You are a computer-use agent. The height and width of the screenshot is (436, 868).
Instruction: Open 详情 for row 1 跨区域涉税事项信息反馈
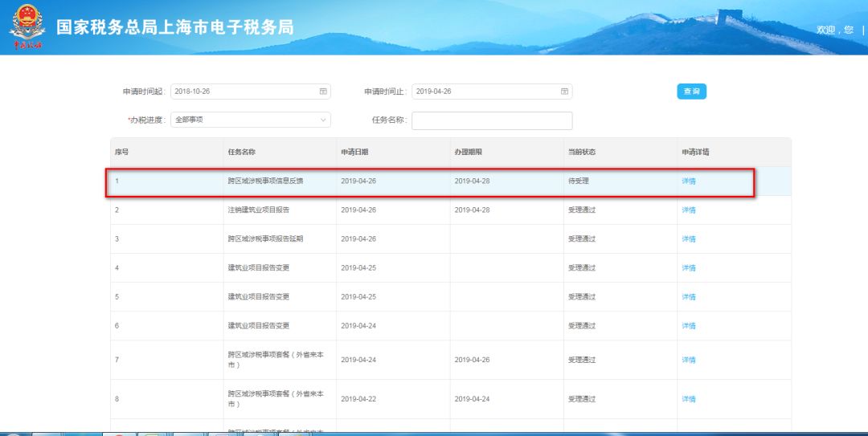click(689, 181)
